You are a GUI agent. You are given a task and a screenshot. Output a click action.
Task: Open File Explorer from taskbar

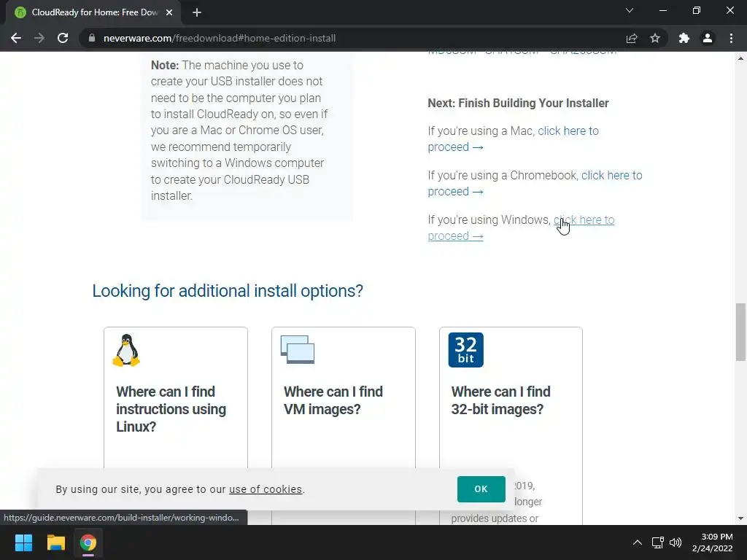point(55,542)
